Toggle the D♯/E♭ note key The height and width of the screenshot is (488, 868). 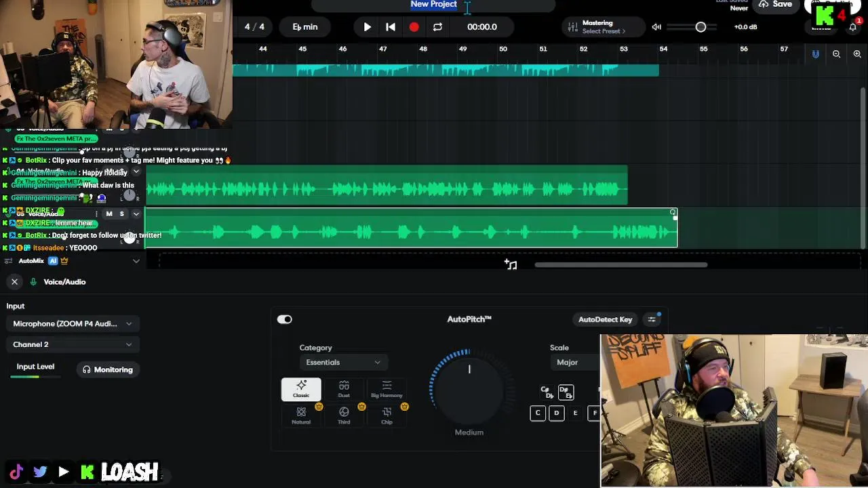click(x=566, y=392)
